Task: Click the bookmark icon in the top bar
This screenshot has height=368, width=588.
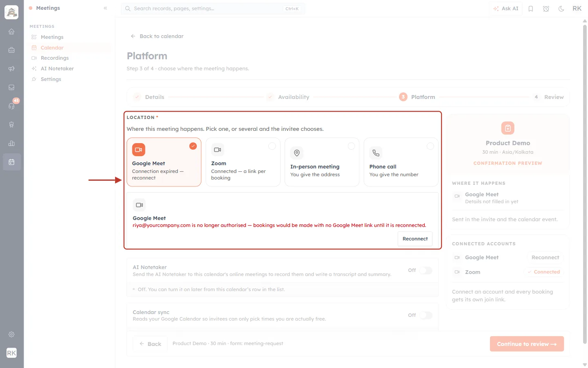Action: (531, 9)
